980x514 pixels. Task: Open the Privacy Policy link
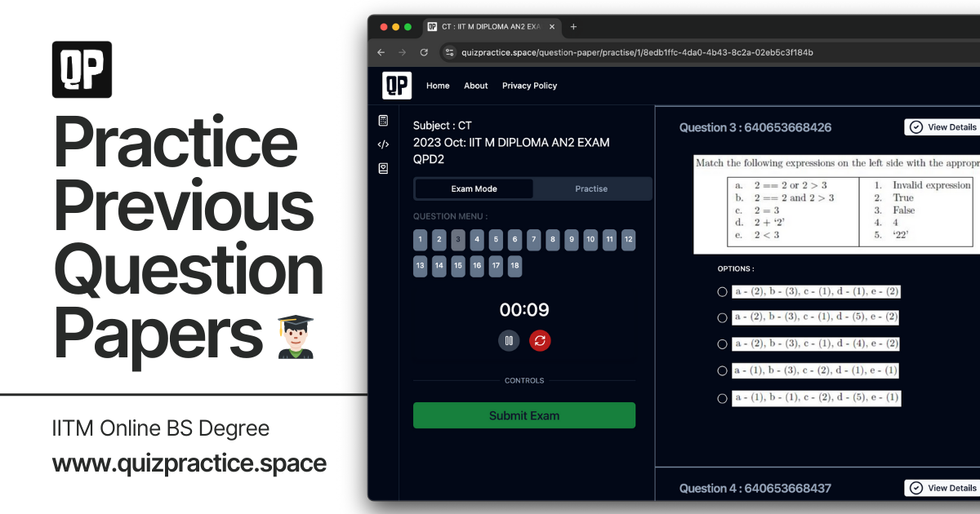point(529,86)
